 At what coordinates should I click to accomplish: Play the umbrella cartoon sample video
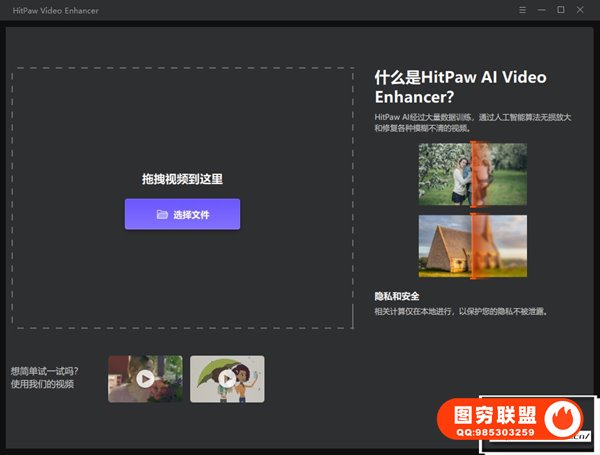click(227, 379)
